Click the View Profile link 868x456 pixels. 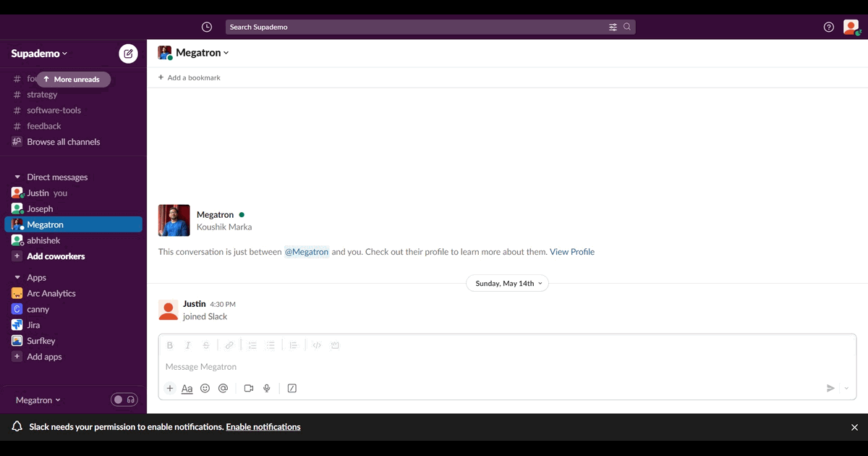coord(572,252)
